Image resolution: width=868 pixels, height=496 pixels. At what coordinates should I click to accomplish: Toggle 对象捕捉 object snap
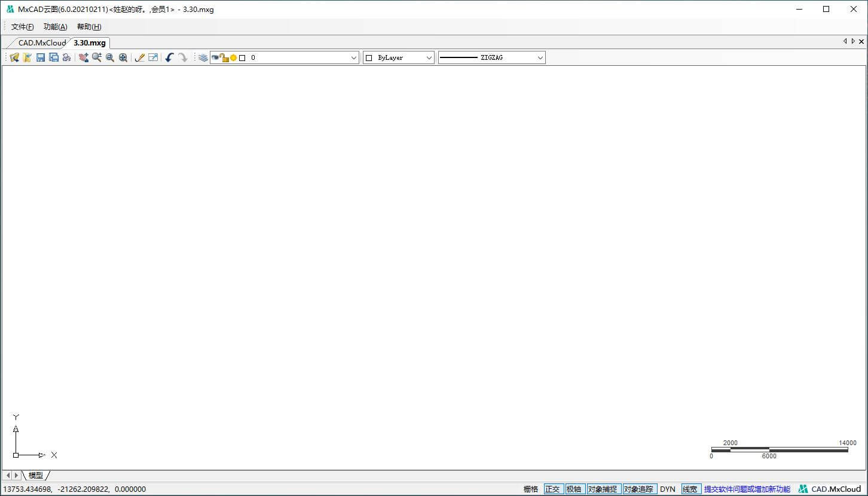point(603,489)
